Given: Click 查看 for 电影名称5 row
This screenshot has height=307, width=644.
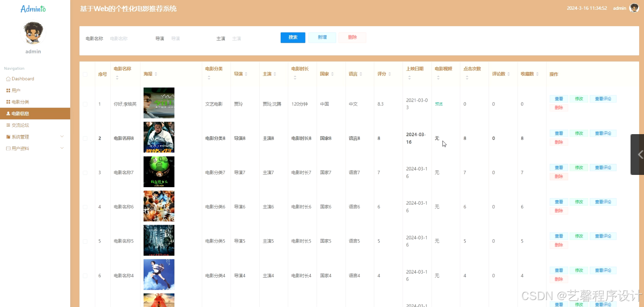Looking at the screenshot, I should pyautogui.click(x=559, y=236).
